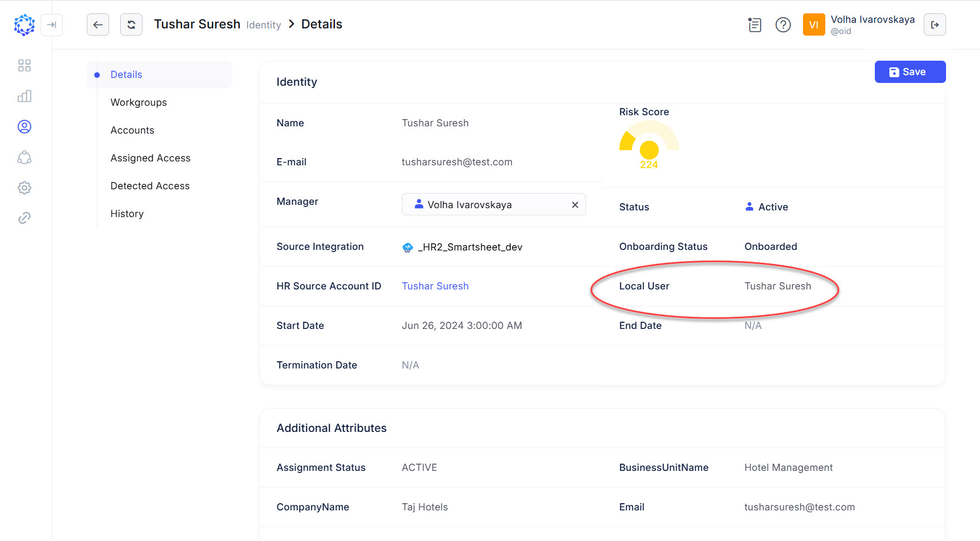980x541 pixels.
Task: Open the Manager selection field
Action: point(484,205)
